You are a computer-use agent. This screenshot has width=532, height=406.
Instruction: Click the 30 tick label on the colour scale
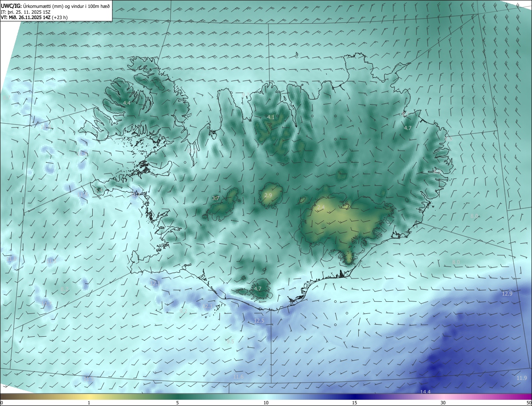(443, 403)
